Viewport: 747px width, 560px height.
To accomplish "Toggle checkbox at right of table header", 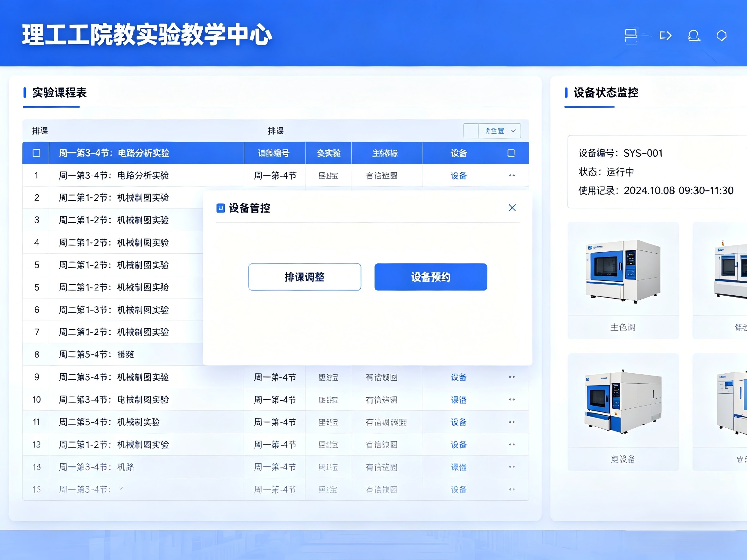I will pyautogui.click(x=511, y=153).
